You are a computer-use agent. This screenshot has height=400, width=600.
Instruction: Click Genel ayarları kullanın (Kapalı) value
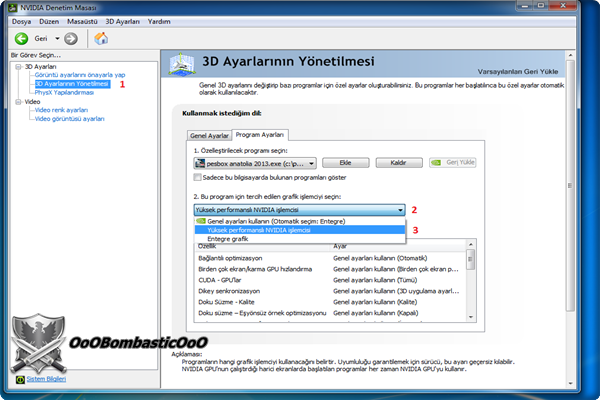pos(375,313)
